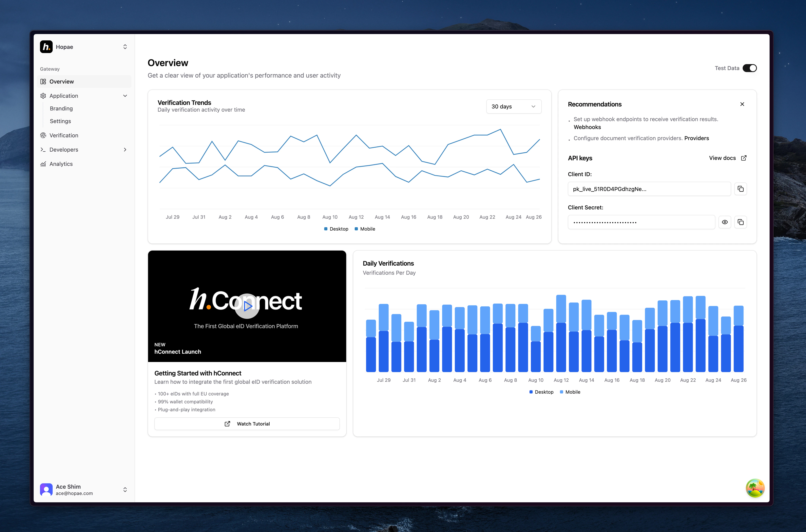The height and width of the screenshot is (532, 806).
Task: Click the Desktop legend swatch in Verification Trends
Action: click(326, 229)
